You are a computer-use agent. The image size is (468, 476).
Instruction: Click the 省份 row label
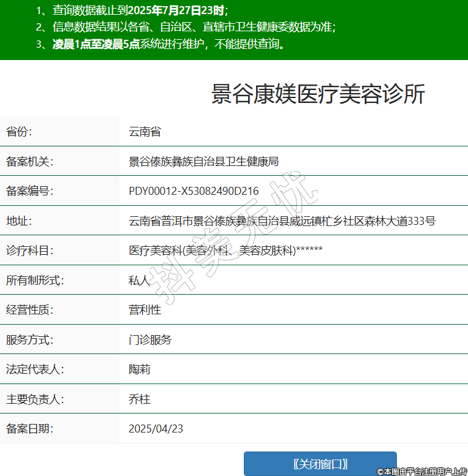[19, 132]
